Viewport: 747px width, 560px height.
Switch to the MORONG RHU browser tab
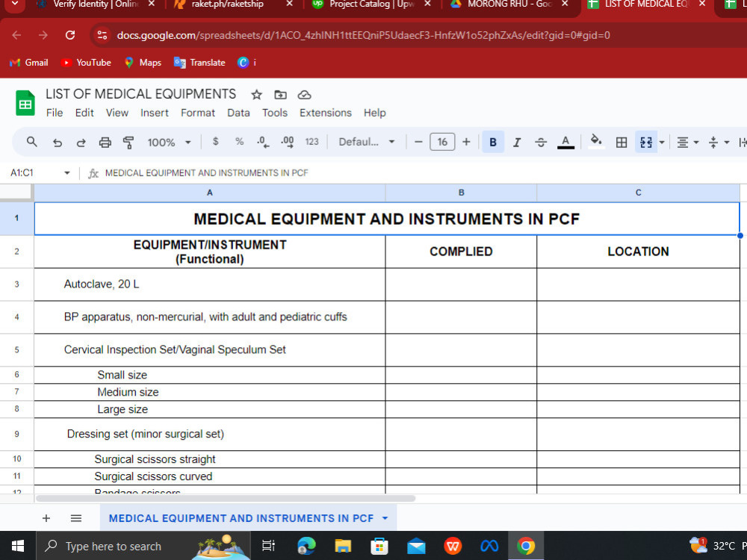pyautogui.click(x=509, y=4)
